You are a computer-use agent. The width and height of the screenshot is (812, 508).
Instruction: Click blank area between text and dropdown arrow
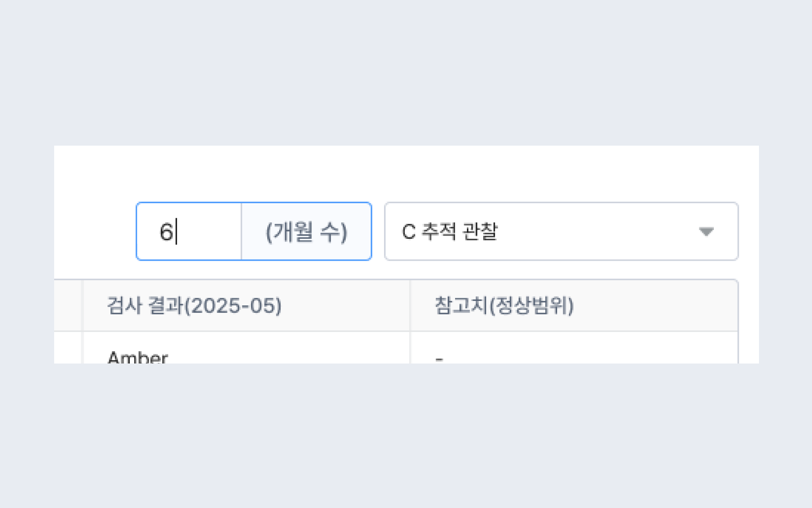tap(598, 231)
